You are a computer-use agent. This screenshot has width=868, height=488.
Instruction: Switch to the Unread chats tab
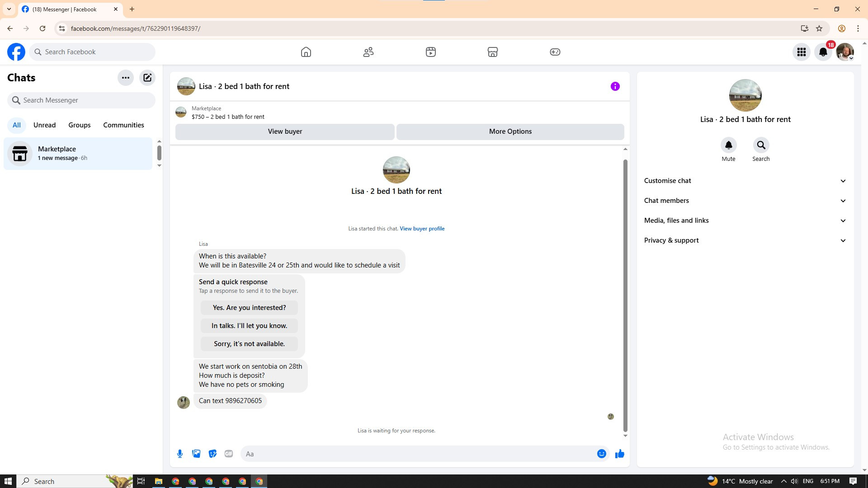tap(44, 125)
